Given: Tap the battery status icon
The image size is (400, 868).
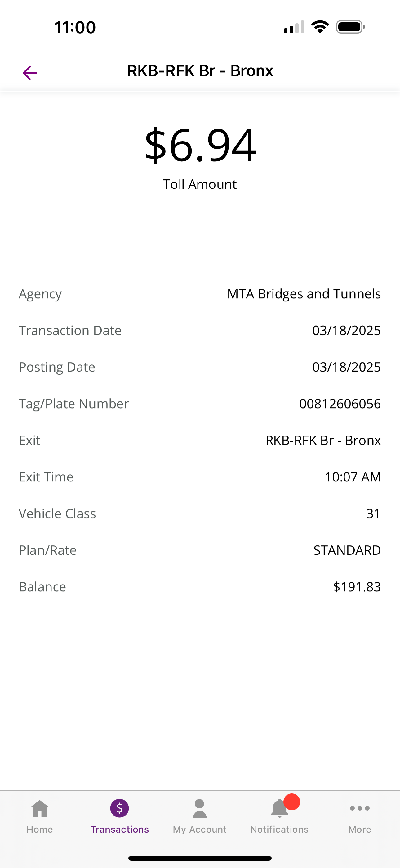Looking at the screenshot, I should click(x=350, y=27).
